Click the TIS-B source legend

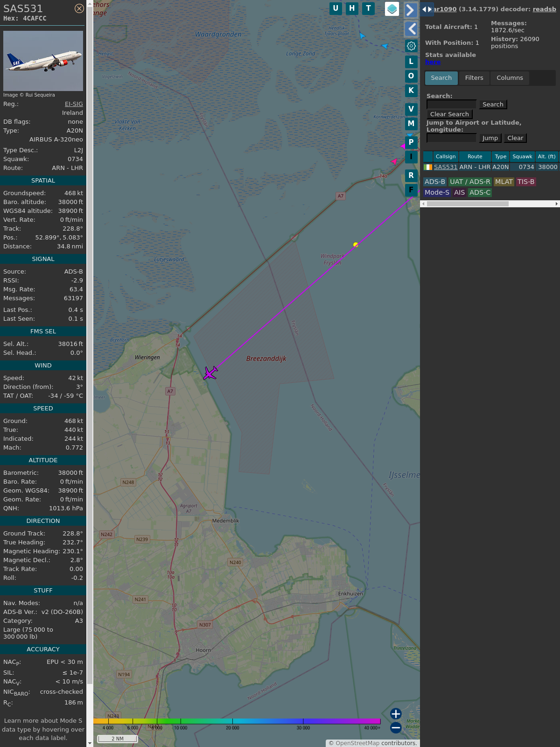[526, 182]
